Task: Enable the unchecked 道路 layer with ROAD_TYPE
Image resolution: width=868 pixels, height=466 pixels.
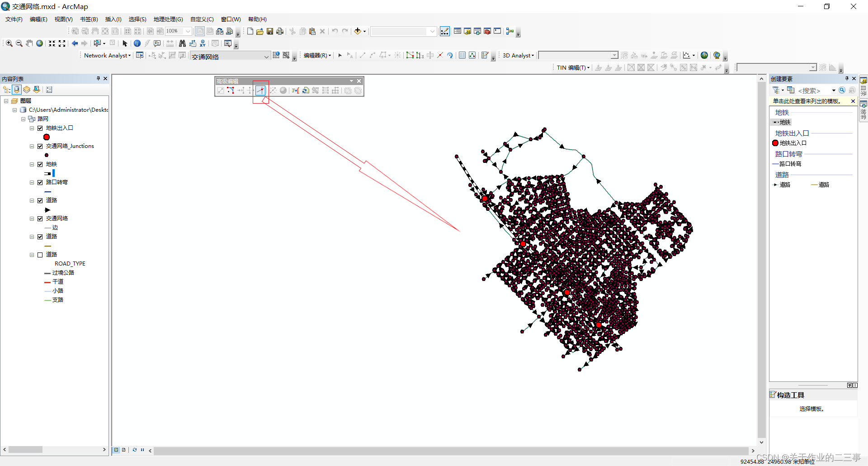Action: (40, 255)
